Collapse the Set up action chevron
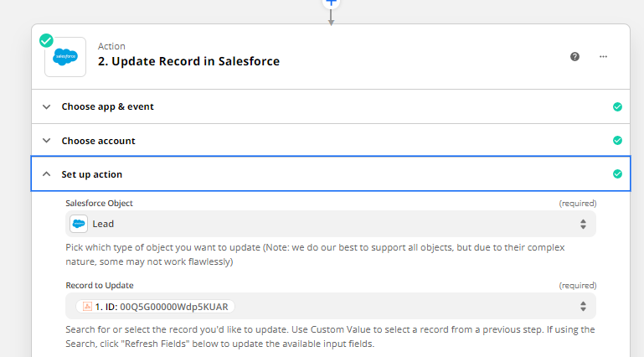Viewport: 644px width, 357px height. (x=46, y=174)
